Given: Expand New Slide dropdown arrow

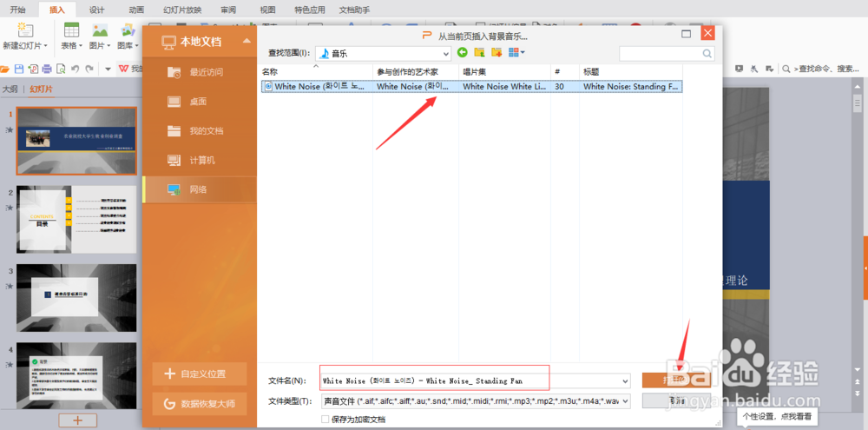Looking at the screenshot, I should pos(45,45).
